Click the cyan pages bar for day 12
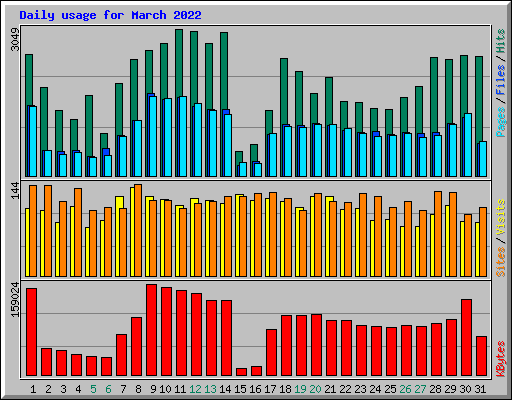 [x=198, y=140]
